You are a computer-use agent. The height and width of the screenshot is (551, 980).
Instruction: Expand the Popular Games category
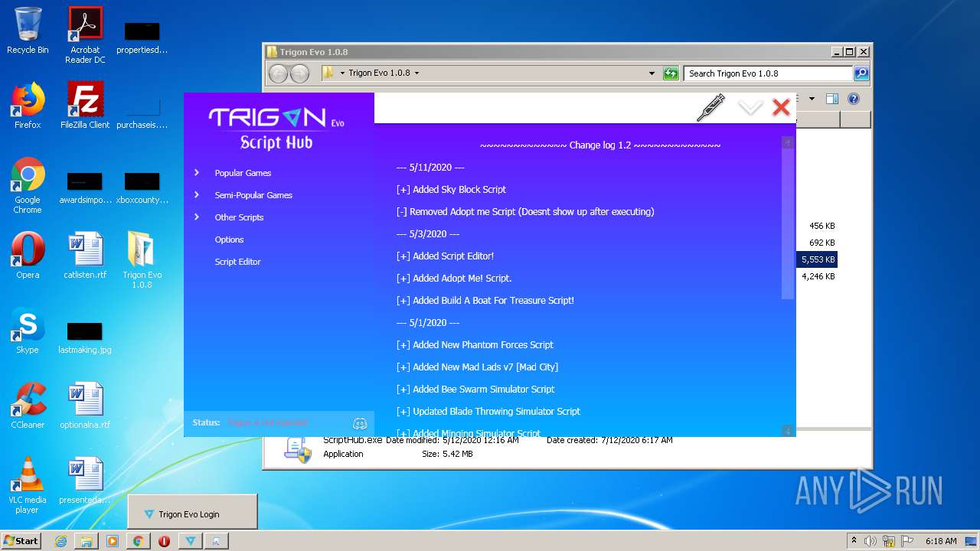[x=197, y=172]
